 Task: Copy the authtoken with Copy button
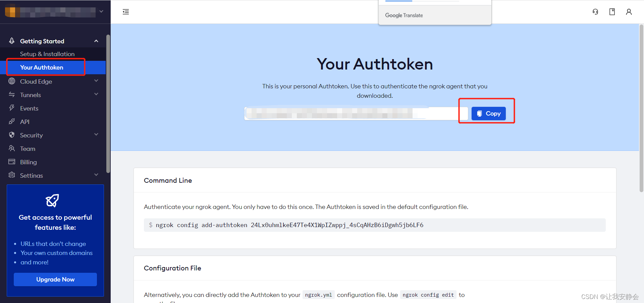pyautogui.click(x=488, y=114)
